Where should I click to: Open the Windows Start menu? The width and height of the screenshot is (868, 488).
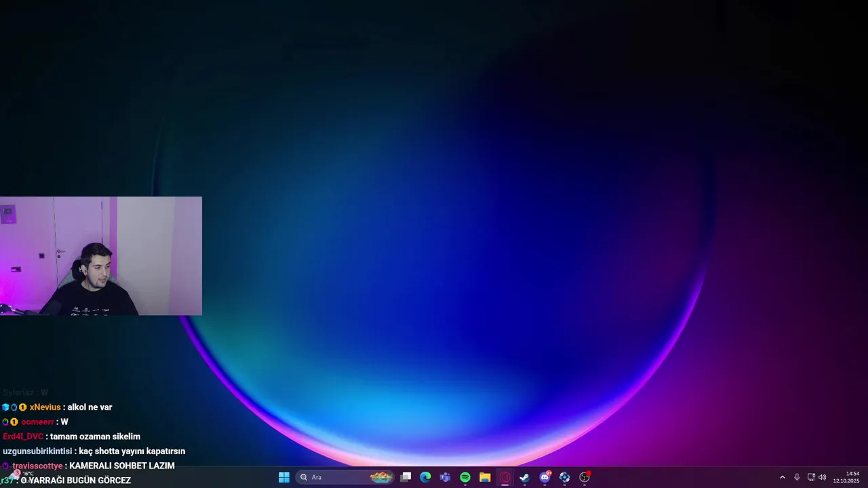[x=284, y=477]
